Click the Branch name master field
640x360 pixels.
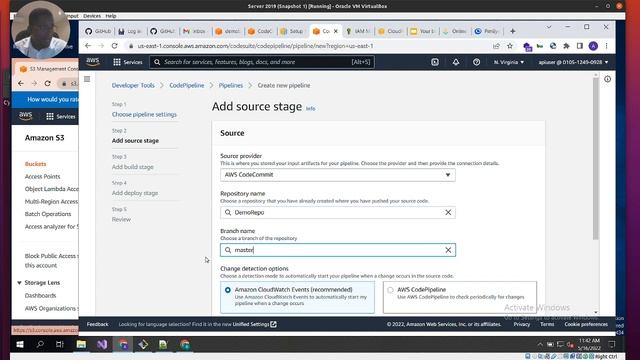point(338,250)
